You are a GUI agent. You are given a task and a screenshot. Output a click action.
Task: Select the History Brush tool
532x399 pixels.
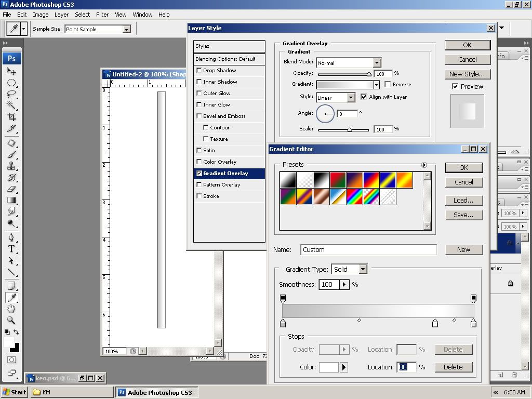11,178
